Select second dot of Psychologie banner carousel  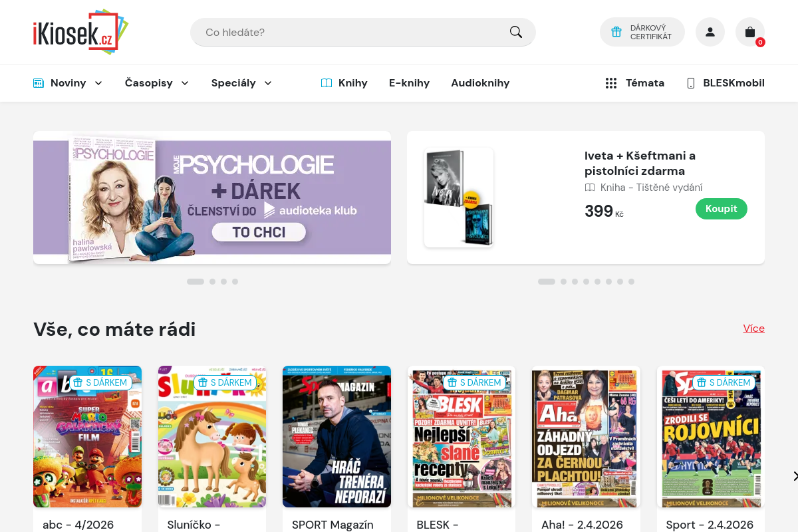212,281
